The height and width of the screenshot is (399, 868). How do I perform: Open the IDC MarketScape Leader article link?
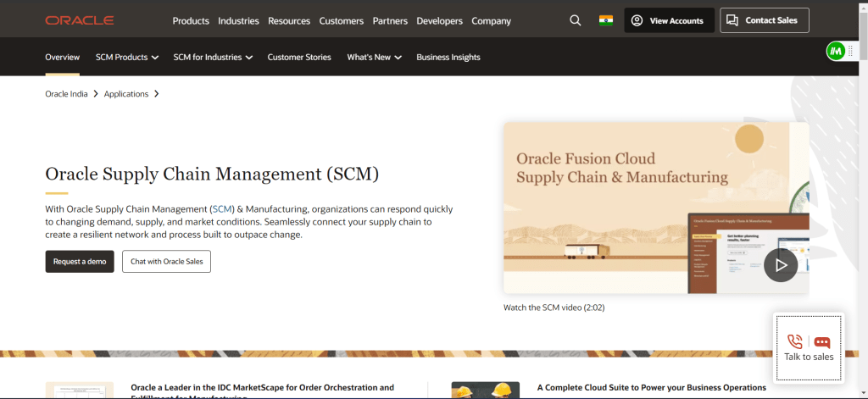tap(263, 391)
